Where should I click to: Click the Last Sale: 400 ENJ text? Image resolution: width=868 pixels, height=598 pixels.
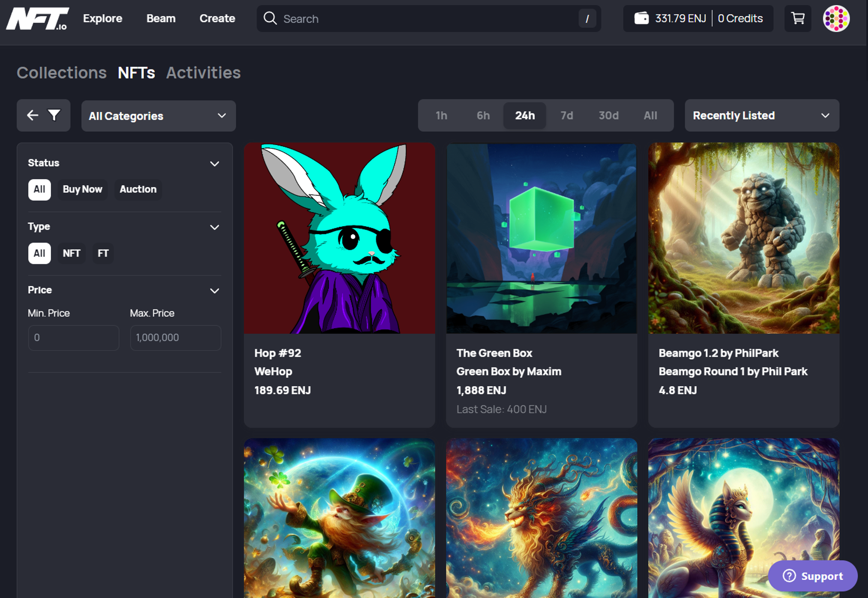pyautogui.click(x=502, y=409)
